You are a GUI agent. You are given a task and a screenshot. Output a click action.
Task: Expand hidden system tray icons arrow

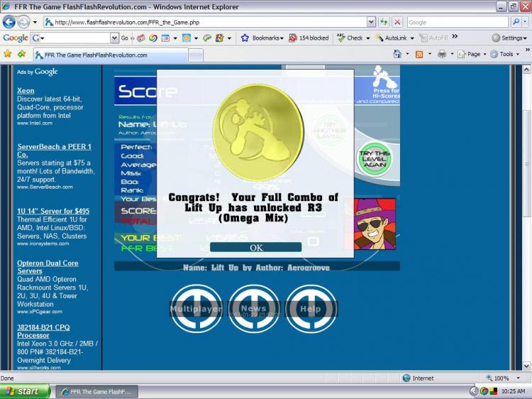pos(473,391)
